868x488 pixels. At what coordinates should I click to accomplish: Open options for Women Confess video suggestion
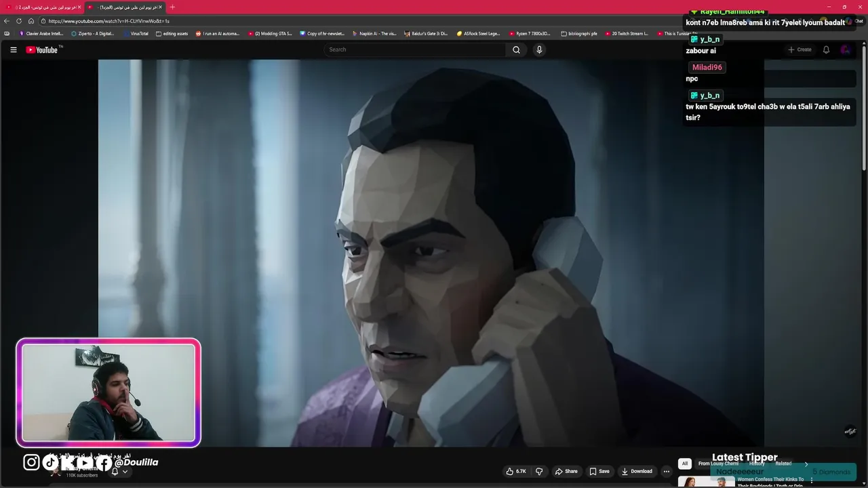[812, 480]
